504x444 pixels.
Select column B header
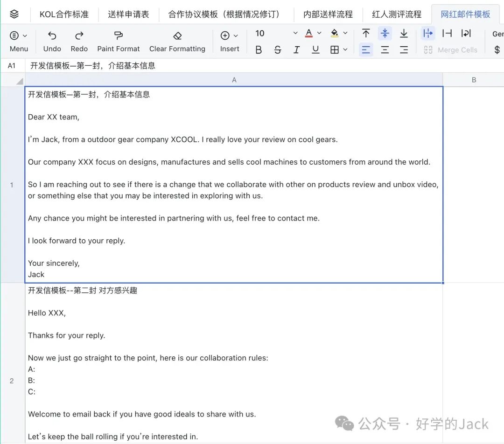click(x=474, y=80)
